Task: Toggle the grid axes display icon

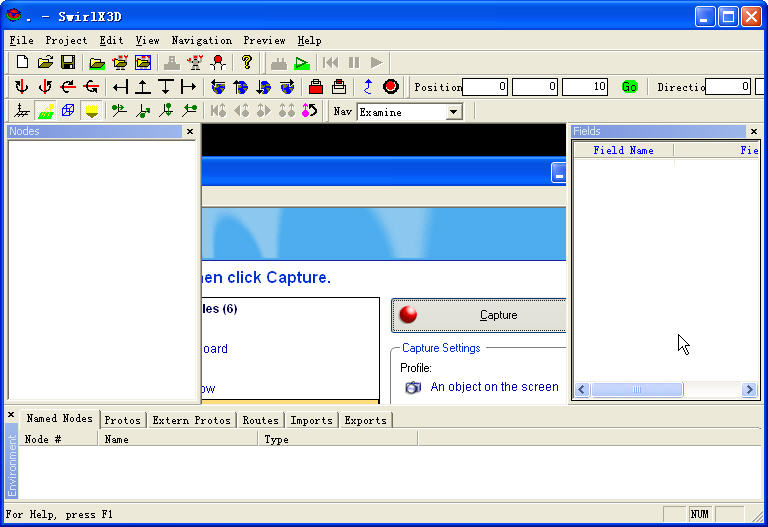Action: [22, 111]
